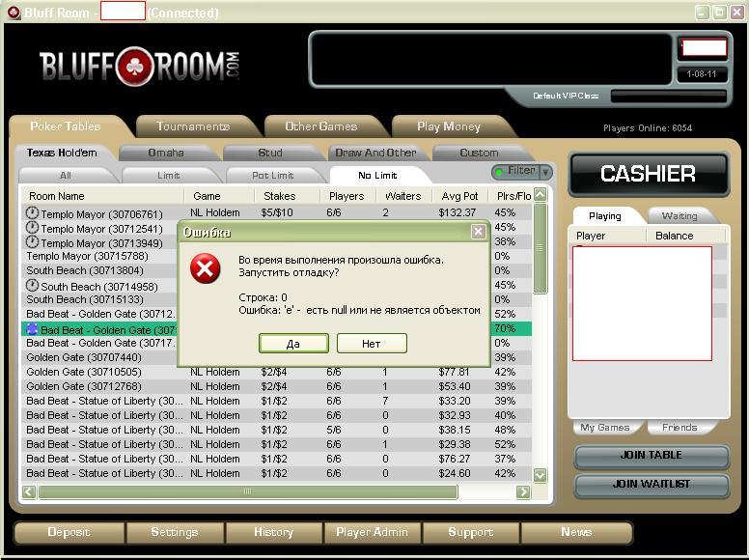Click the blue chip icon on highlighted Bad Beat row
The image size is (749, 560).
(32, 328)
